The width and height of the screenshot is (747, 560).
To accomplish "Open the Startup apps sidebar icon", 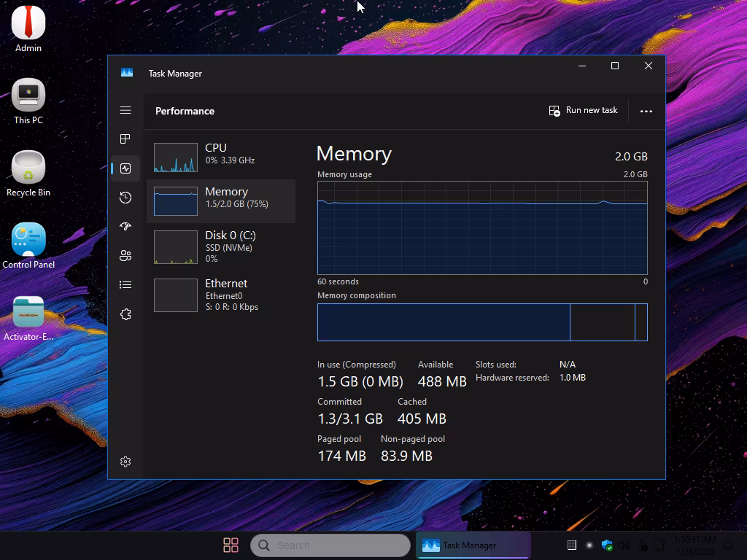I will point(125,227).
